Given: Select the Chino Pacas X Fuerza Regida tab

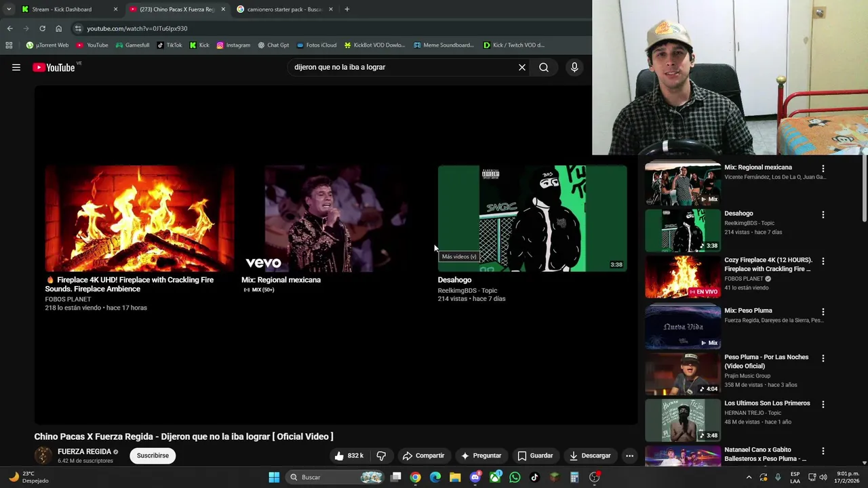Looking at the screenshot, I should click(x=176, y=9).
